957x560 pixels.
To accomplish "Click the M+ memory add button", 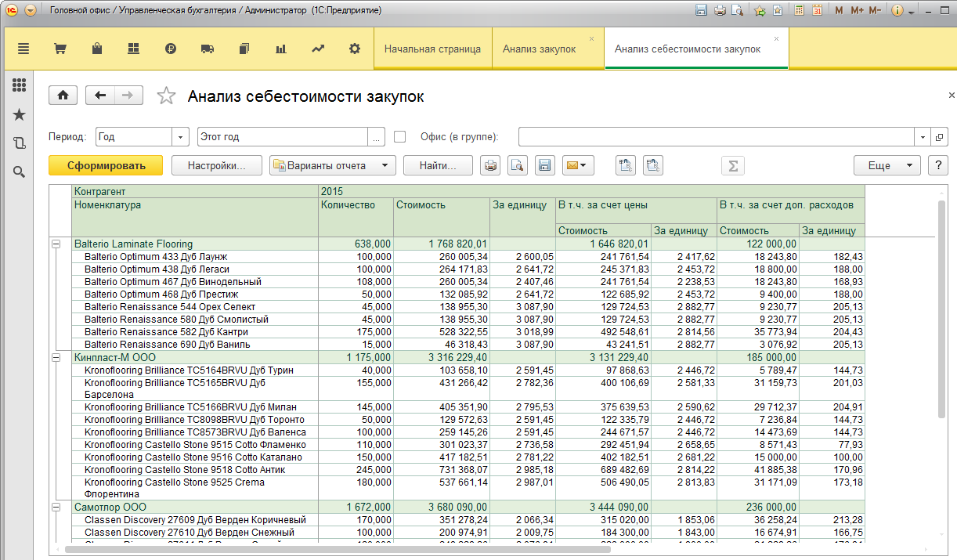I will click(857, 11).
